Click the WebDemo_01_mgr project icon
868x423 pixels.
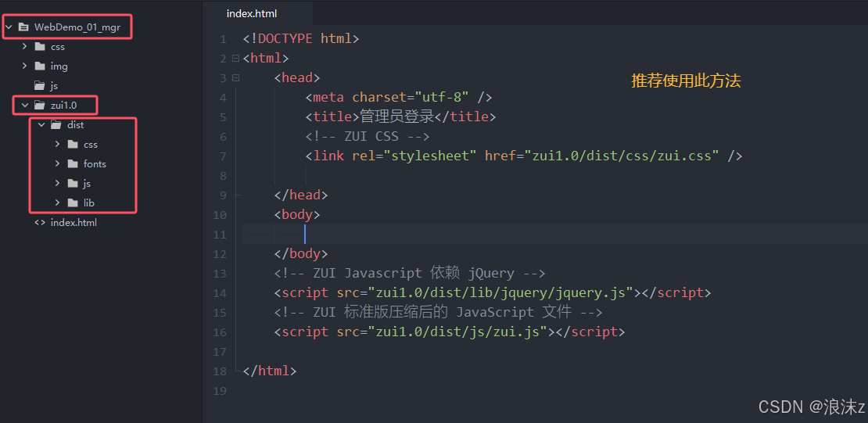pos(23,27)
